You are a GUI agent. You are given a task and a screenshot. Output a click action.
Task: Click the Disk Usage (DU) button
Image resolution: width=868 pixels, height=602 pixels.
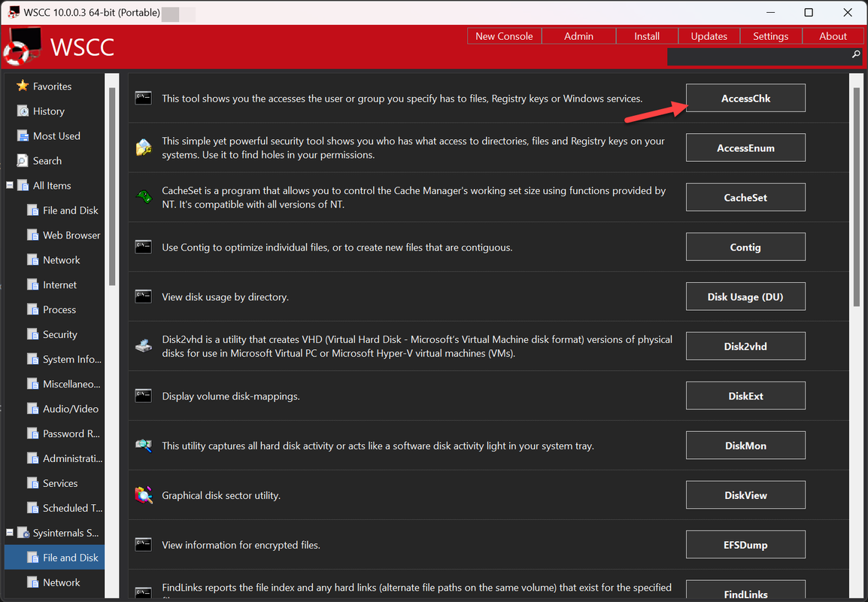745,296
